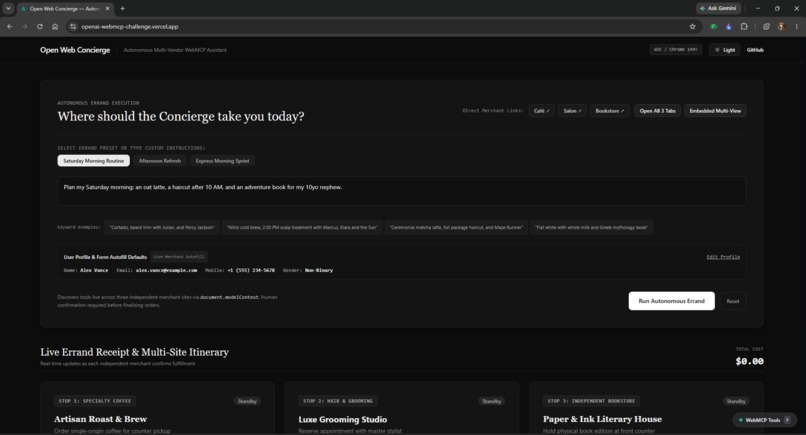The width and height of the screenshot is (806, 435).
Task: Reload the page with the refresh icon
Action: pos(40,26)
